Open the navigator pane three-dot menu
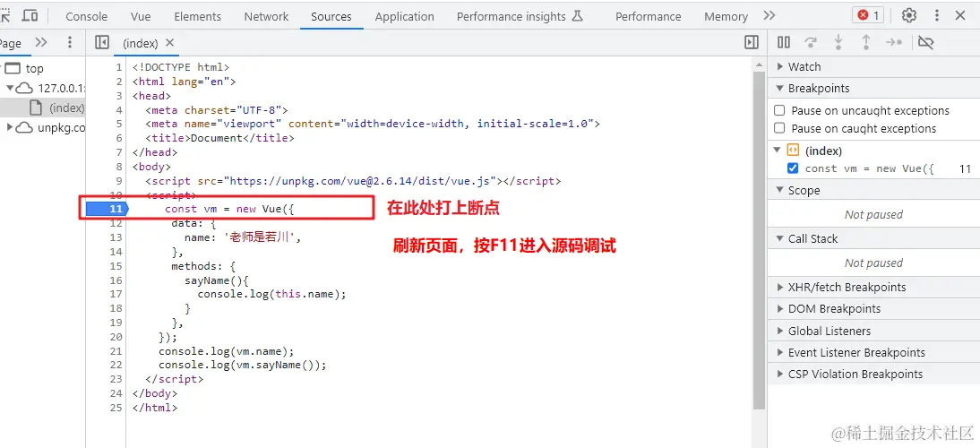The width and height of the screenshot is (980, 448). (69, 42)
